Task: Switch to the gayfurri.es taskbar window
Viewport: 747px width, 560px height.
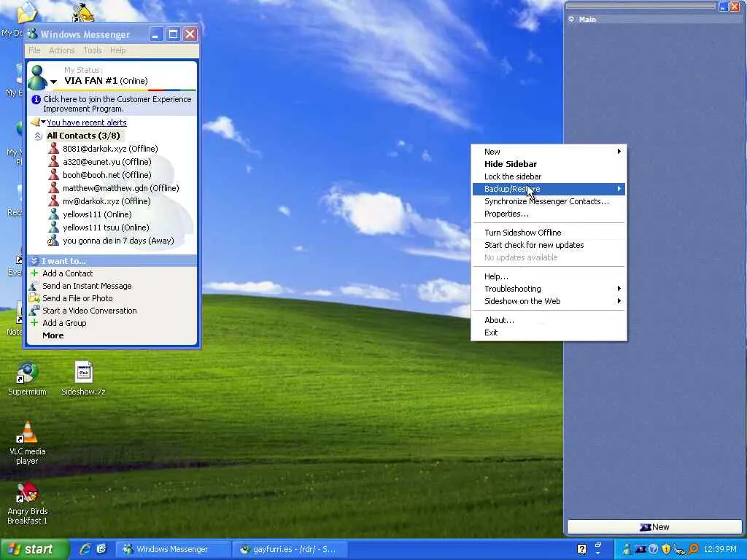Action: 289,549
